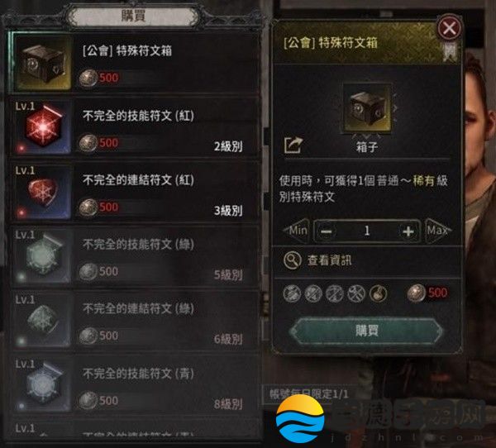Click the green 購買 button
This screenshot has width=496, height=448.
(x=366, y=331)
